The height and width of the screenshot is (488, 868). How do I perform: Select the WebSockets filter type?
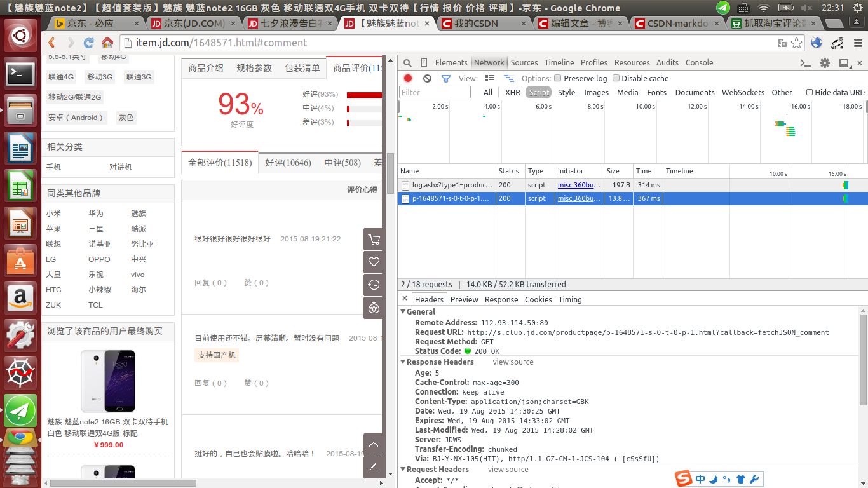pos(743,93)
